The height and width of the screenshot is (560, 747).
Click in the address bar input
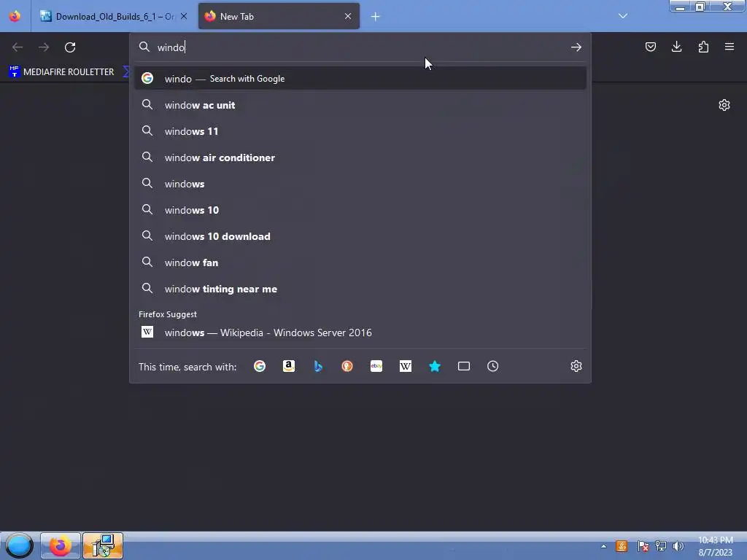point(360,47)
